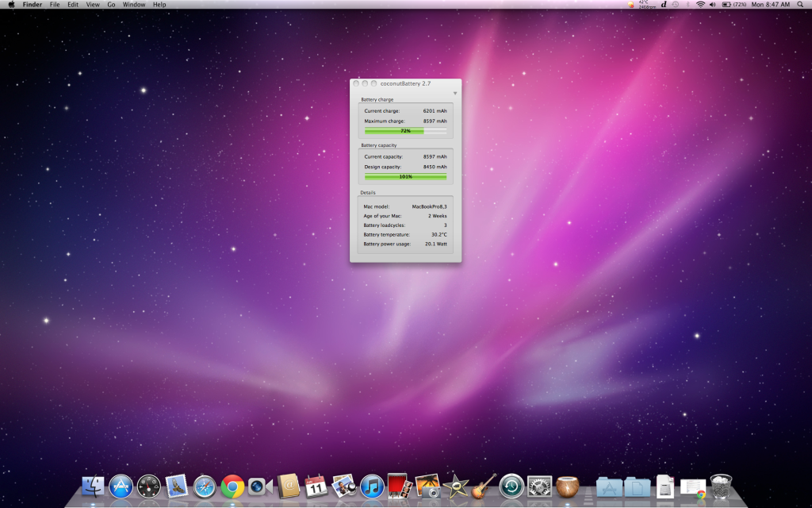Launch iMovie star icon in dock
The width and height of the screenshot is (812, 508).
pos(456,487)
